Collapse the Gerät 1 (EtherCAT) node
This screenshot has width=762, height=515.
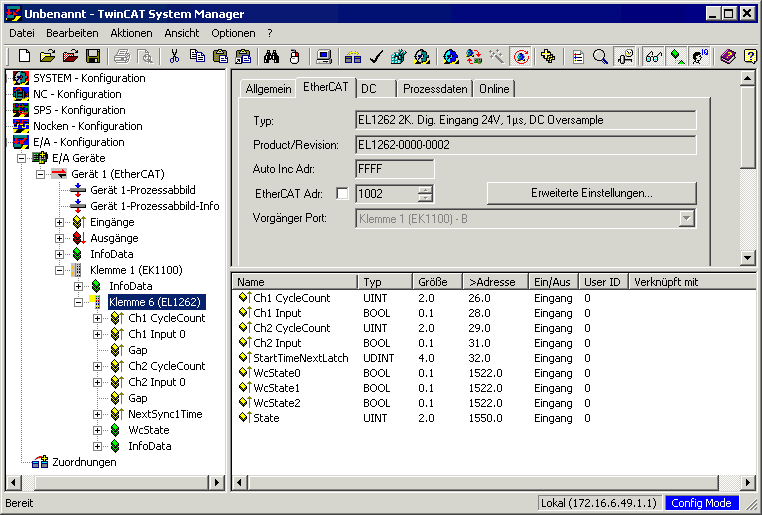[40, 174]
